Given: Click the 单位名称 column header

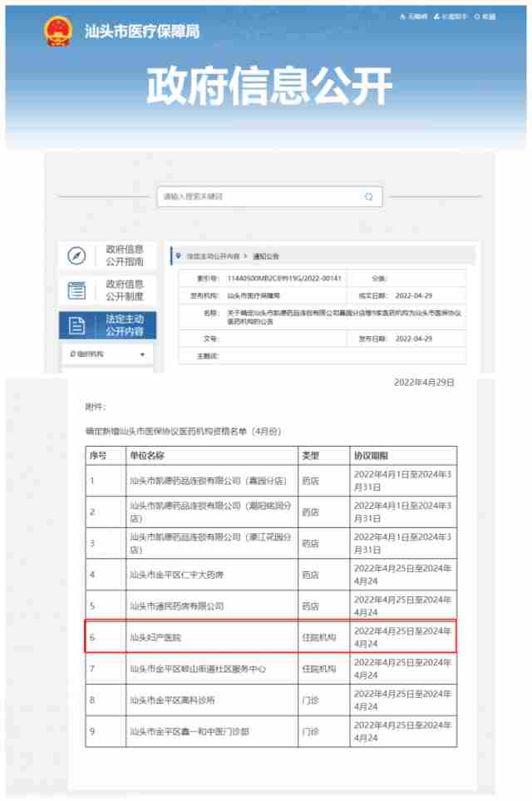Looking at the screenshot, I should point(146,456).
